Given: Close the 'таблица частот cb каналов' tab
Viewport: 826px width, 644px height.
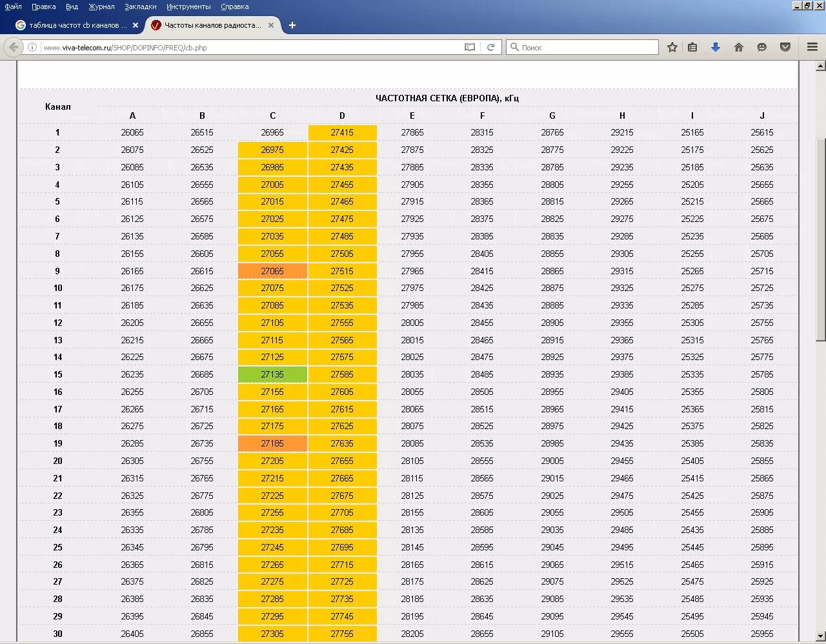Looking at the screenshot, I should (136, 25).
